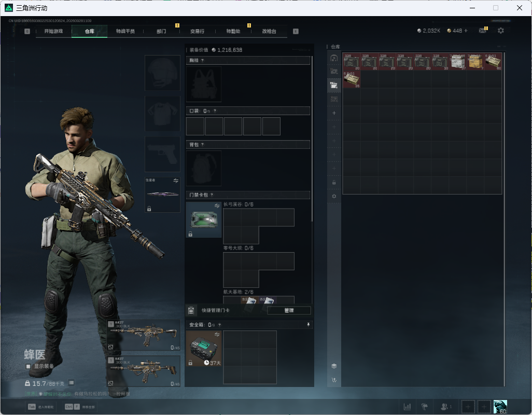Open the weight details list icon

pyautogui.click(x=71, y=383)
